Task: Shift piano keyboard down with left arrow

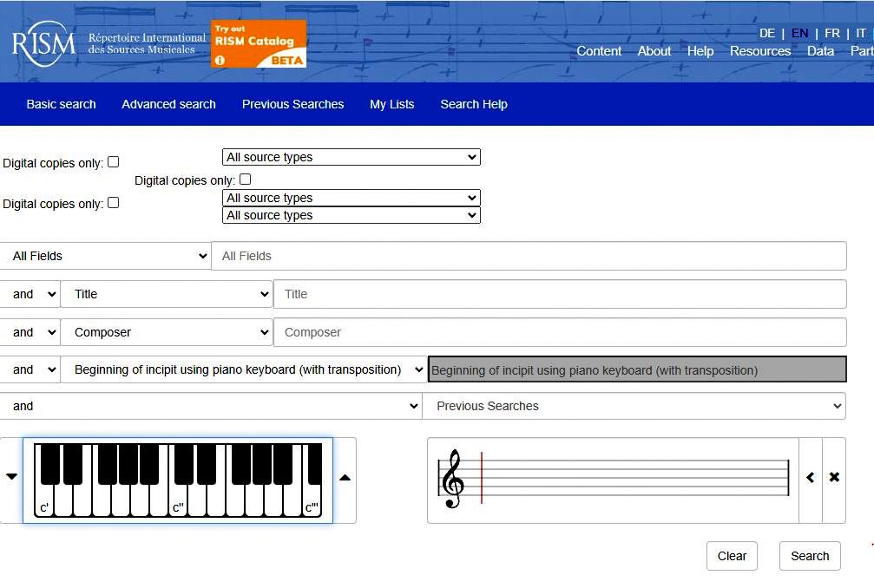Action: pyautogui.click(x=11, y=477)
